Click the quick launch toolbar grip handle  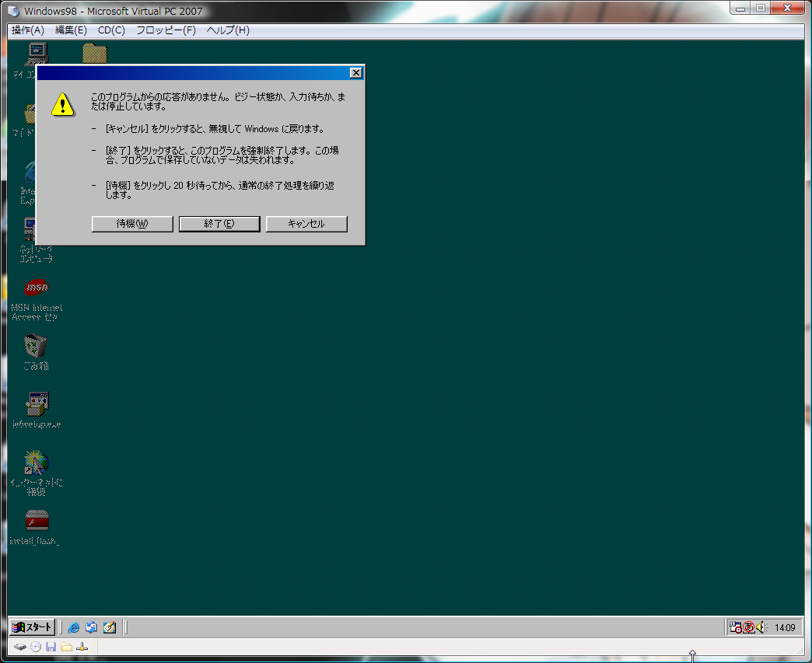coord(61,627)
